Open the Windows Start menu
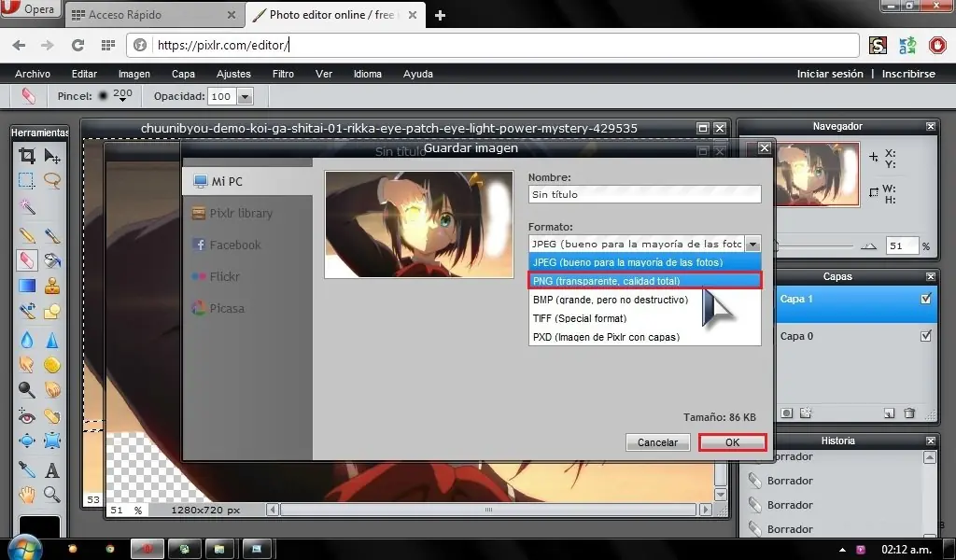Viewport: 956px width, 560px height. [24, 548]
